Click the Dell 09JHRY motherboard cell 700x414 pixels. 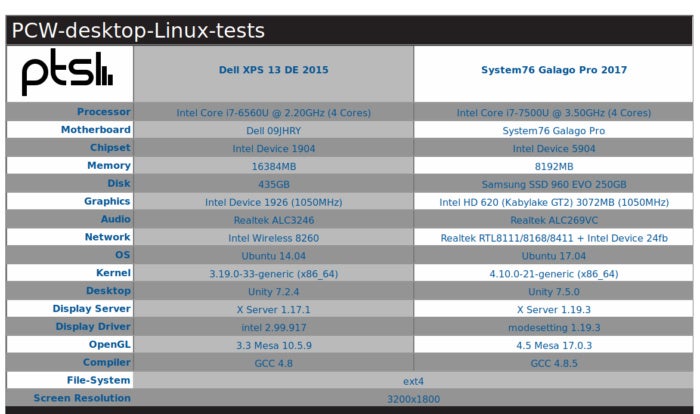274,131
